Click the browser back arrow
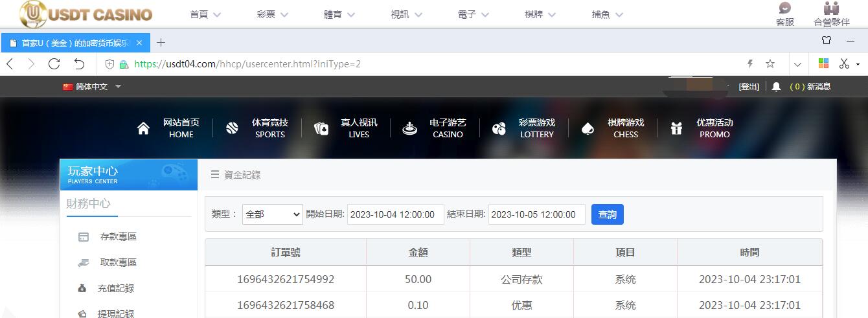Screen dimensions: 868x318 10,64
